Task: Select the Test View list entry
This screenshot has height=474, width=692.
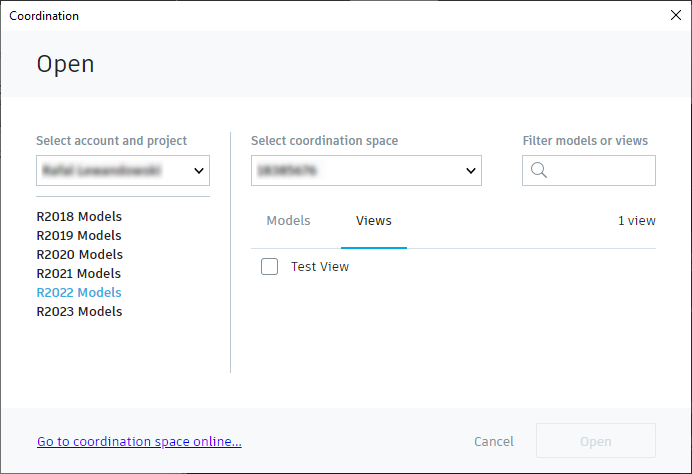Action: [x=320, y=266]
